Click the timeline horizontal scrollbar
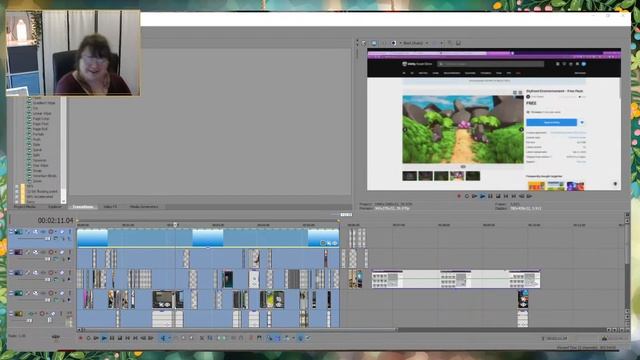The width and height of the screenshot is (640, 360). click(241, 329)
